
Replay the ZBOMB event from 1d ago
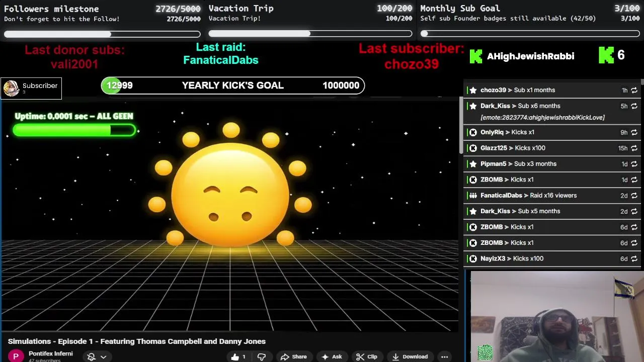pos(634,179)
